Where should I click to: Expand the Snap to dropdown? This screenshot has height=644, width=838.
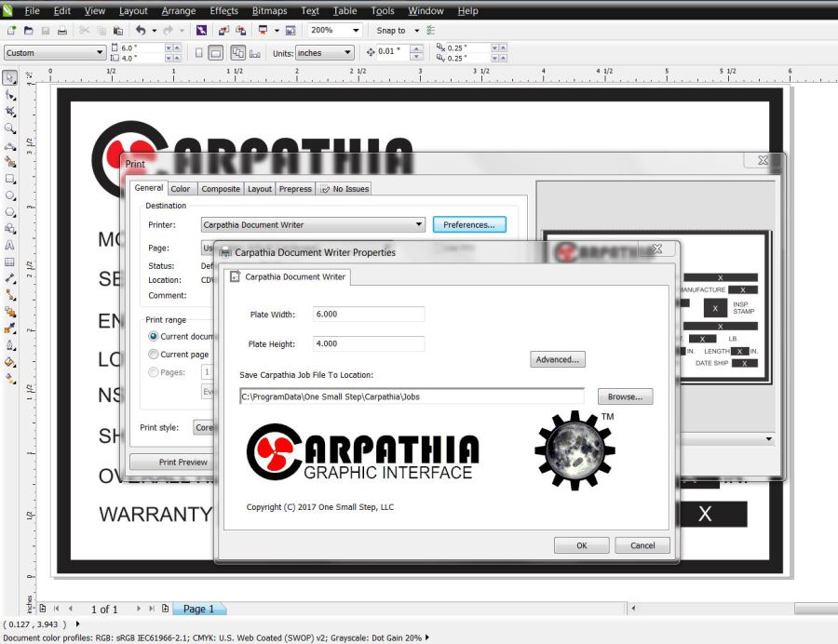point(417,31)
